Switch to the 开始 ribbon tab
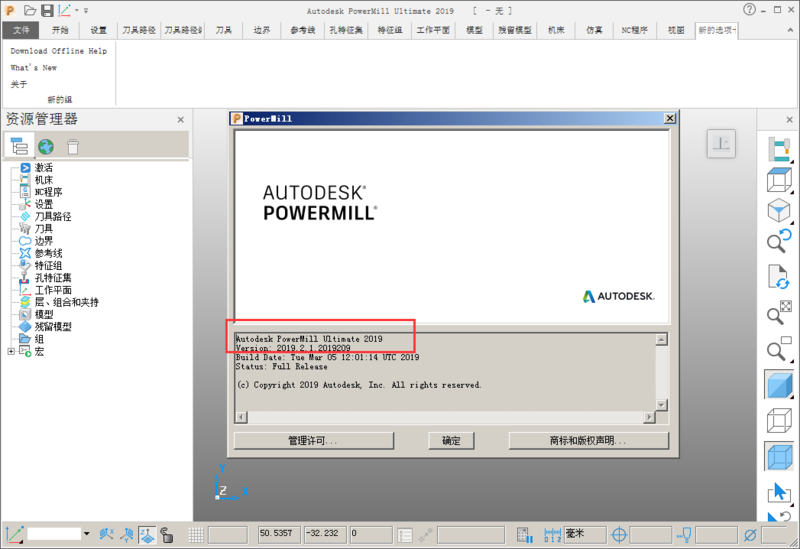This screenshot has width=800, height=549. pyautogui.click(x=60, y=30)
